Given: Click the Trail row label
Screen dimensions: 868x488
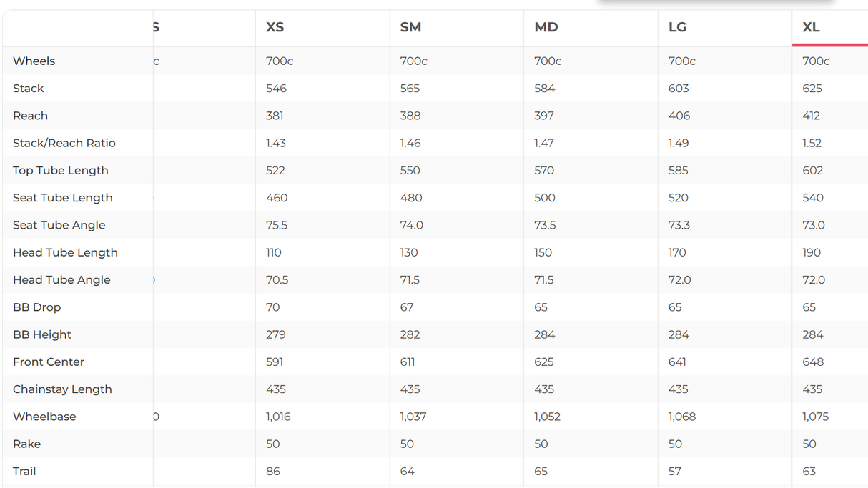Looking at the screenshot, I should (x=24, y=472).
